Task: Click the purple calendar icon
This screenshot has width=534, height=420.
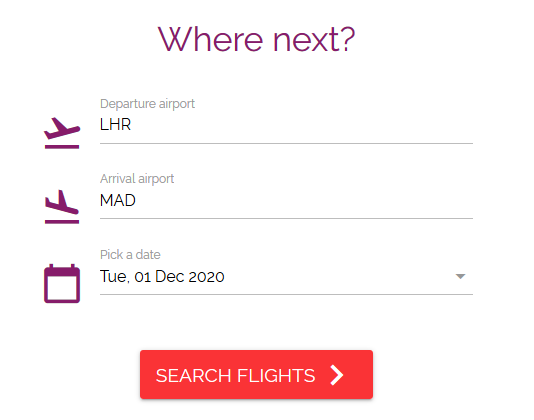Action: tap(62, 283)
